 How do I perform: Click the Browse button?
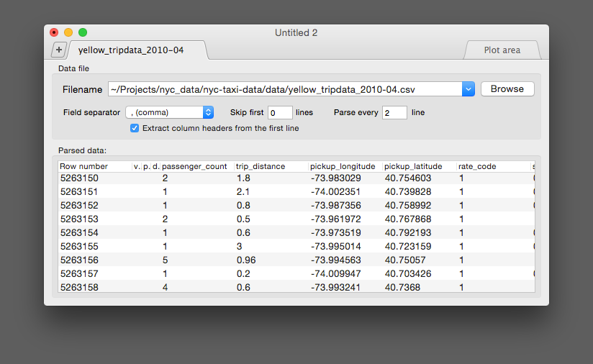[x=507, y=89]
